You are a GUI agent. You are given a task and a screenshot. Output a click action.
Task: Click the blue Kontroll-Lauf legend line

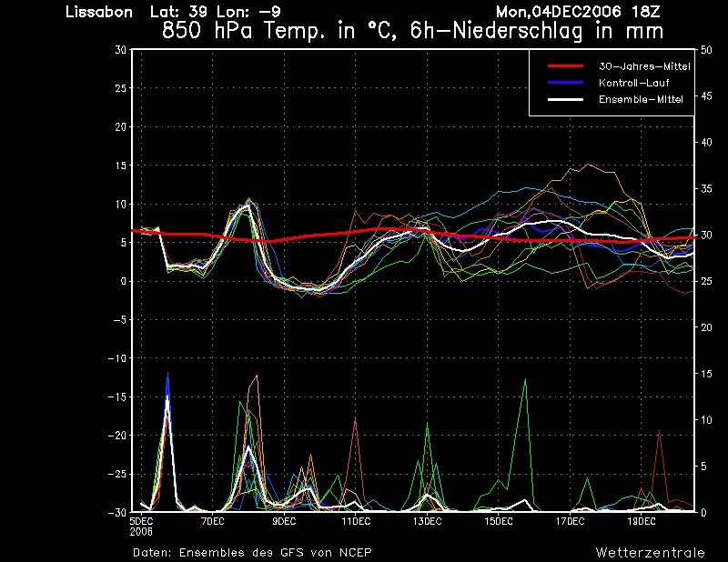(564, 83)
